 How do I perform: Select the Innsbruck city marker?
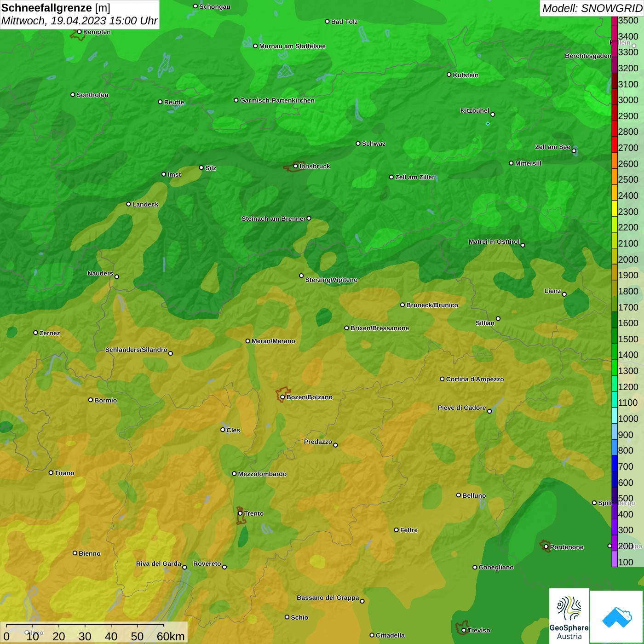296,166
